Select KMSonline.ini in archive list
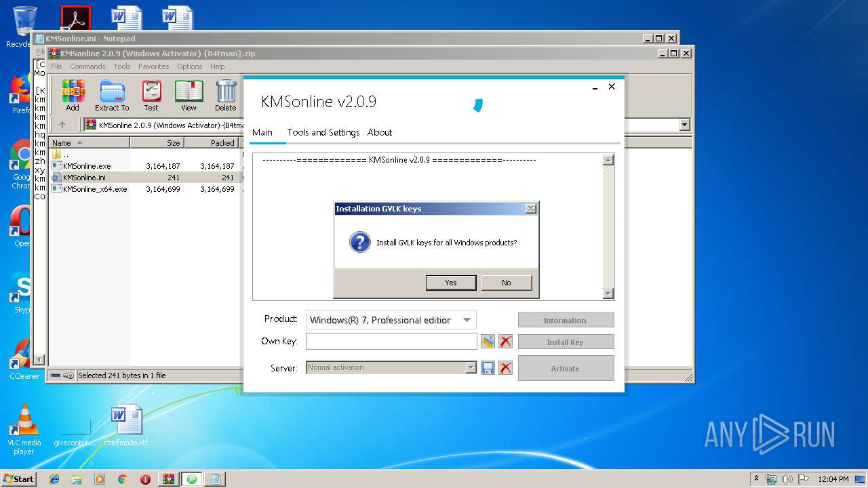This screenshot has height=488, width=868. tap(83, 178)
